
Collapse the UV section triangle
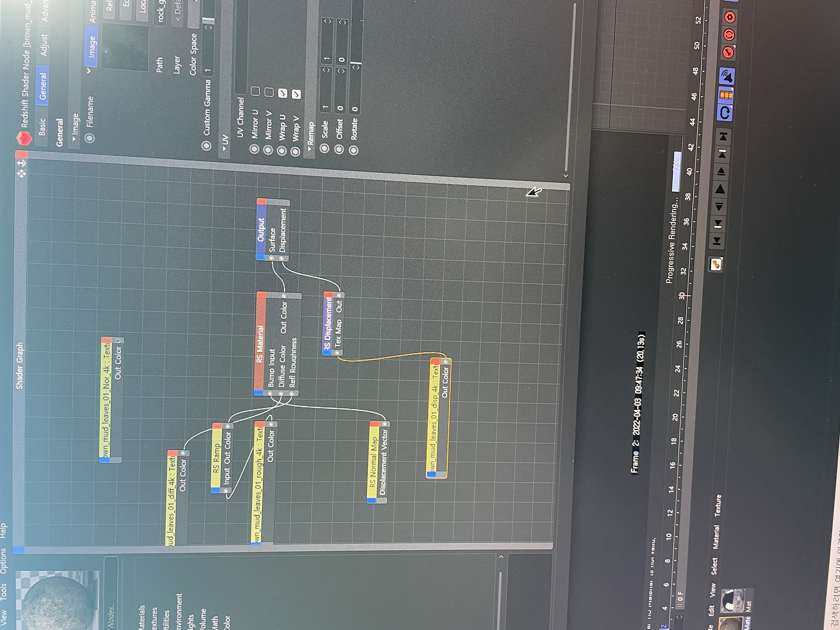pyautogui.click(x=224, y=149)
